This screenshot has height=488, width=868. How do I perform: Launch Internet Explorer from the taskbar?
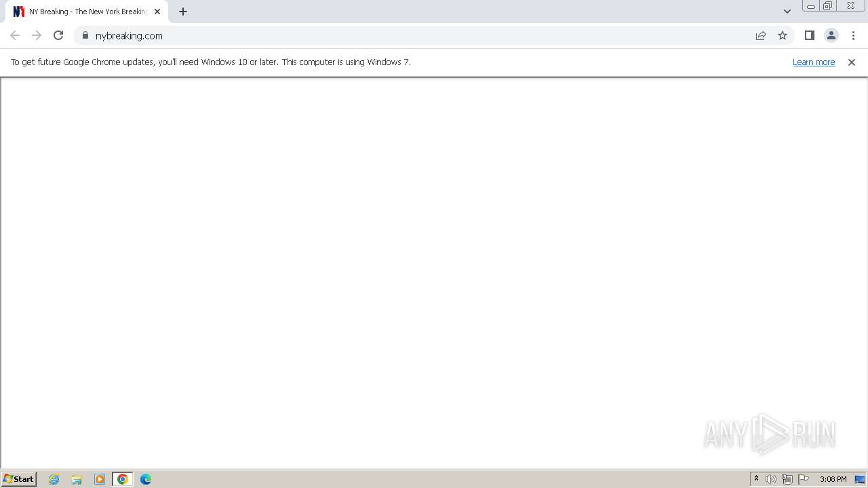coord(54,479)
